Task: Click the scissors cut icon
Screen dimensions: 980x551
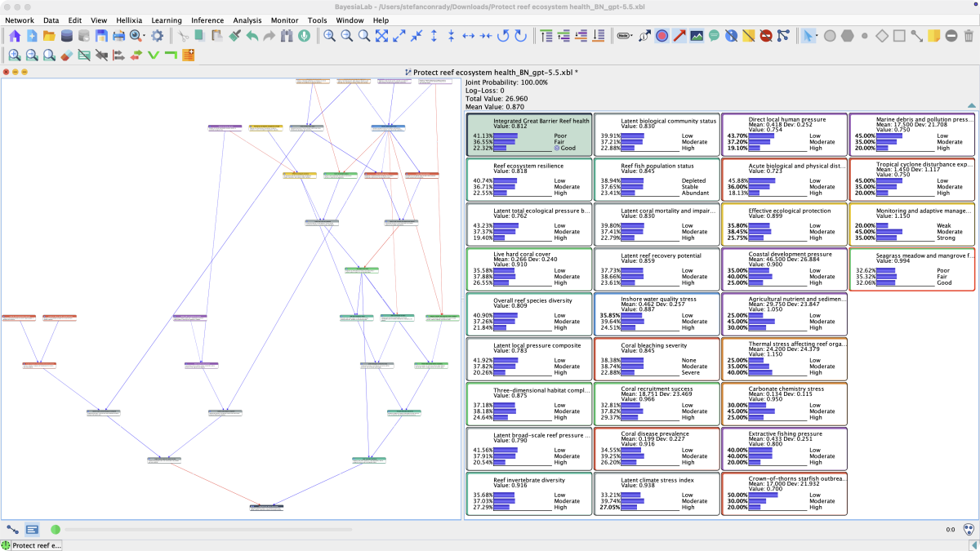Action: [183, 36]
